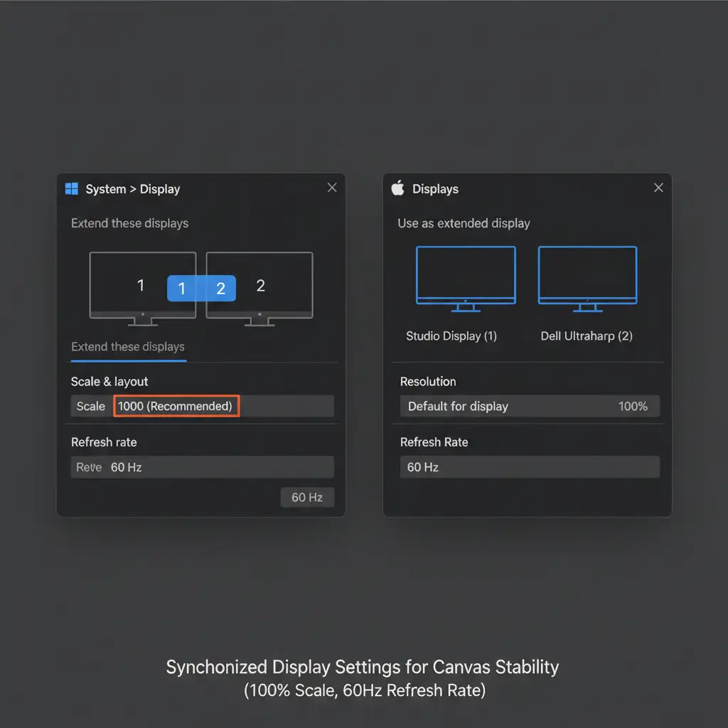
Task: Click the System breadcrumb in window title
Action: point(105,189)
